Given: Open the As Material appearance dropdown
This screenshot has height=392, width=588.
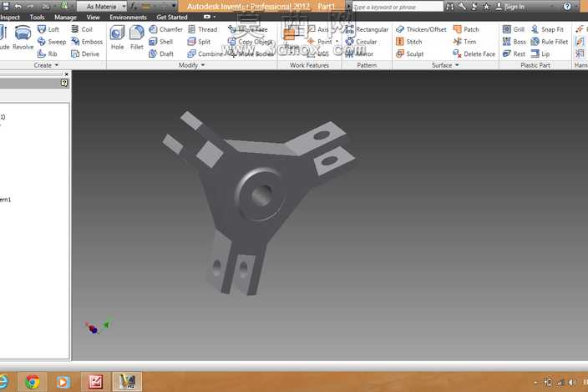Looking at the screenshot, I should click(102, 7).
